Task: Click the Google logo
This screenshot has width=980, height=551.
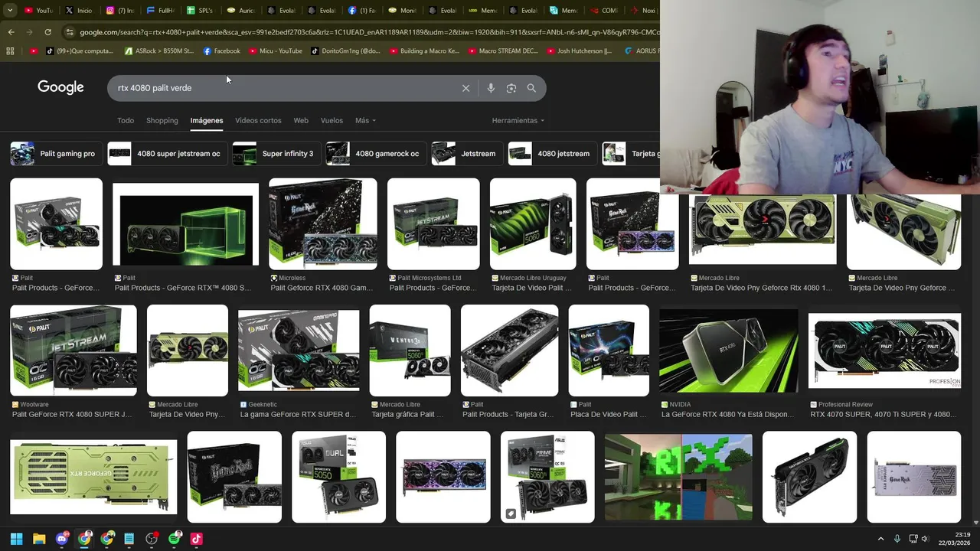Action: (x=60, y=87)
